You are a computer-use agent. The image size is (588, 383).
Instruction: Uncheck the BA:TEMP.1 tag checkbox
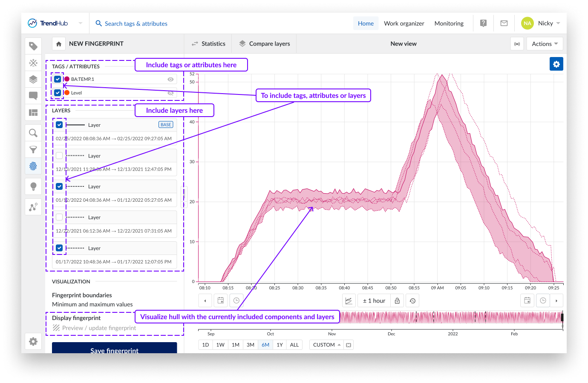[x=58, y=79]
